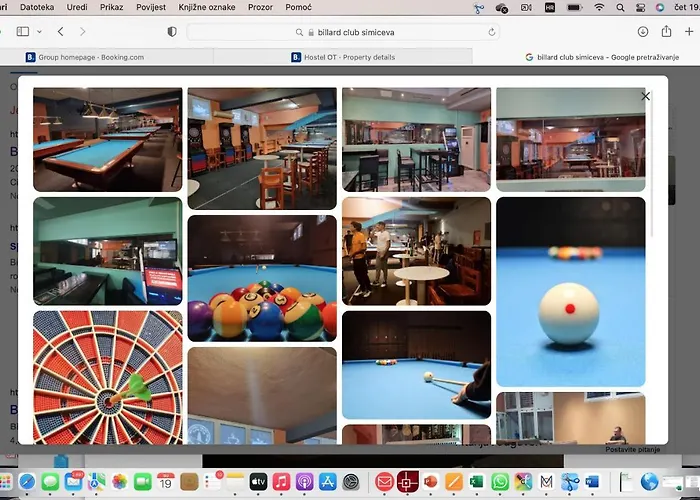Click the Safari forward arrow

click(85, 32)
